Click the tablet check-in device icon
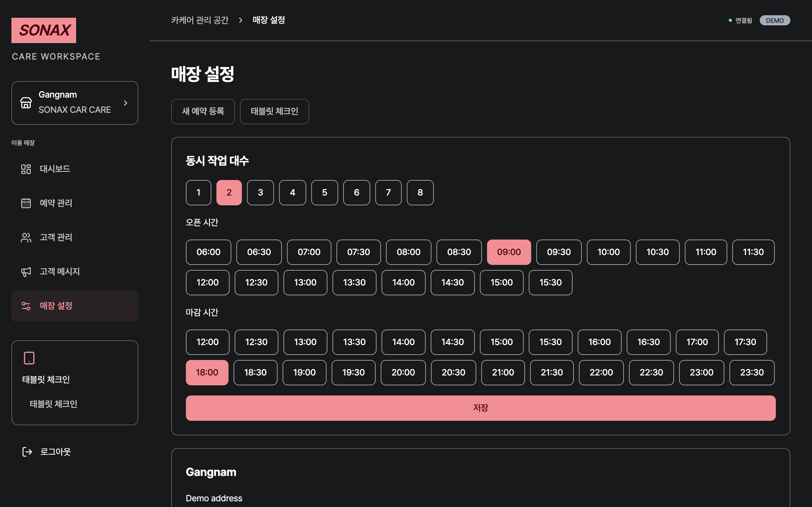Viewport: 812px width, 507px height. point(29,358)
